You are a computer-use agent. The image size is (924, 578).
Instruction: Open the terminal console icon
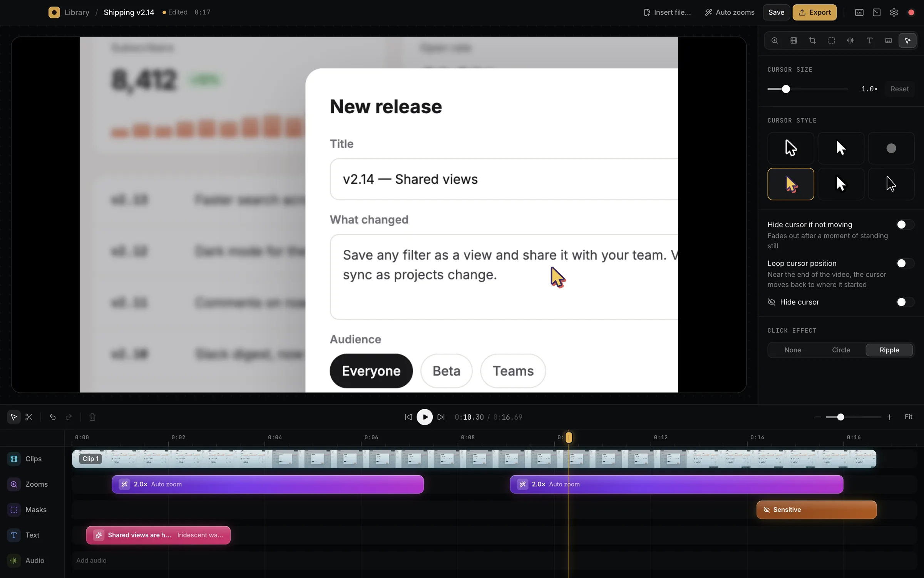click(x=877, y=12)
